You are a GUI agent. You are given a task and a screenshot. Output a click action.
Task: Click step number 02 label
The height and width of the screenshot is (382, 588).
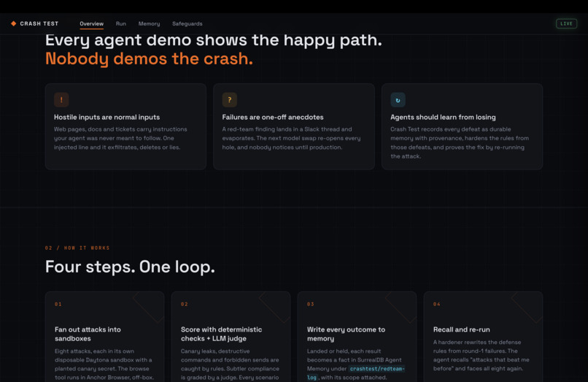click(184, 305)
